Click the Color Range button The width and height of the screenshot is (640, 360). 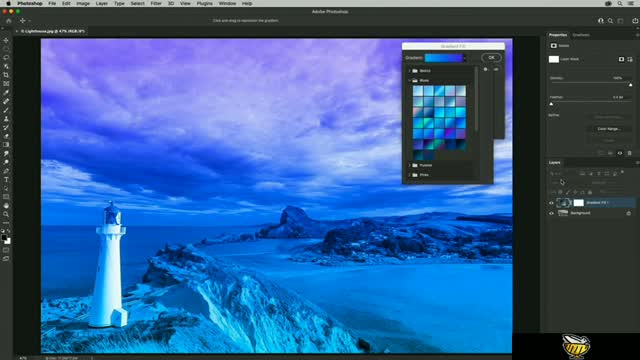click(x=609, y=129)
